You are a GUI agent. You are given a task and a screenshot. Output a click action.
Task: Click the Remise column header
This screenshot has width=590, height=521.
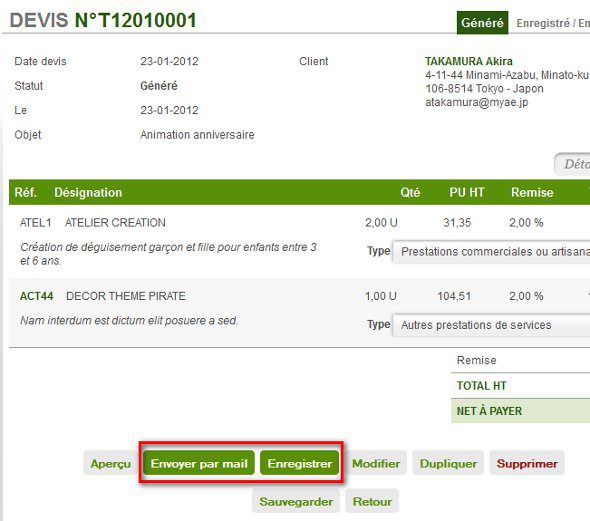pos(532,192)
